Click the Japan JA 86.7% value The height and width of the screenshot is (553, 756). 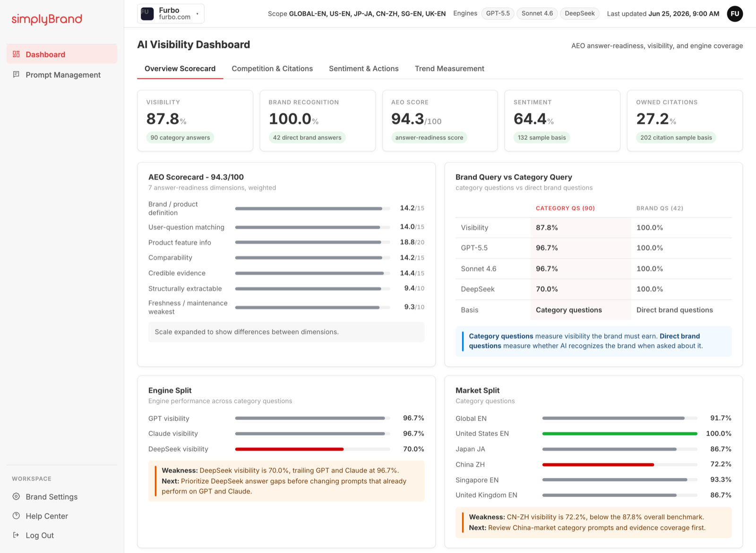click(721, 449)
